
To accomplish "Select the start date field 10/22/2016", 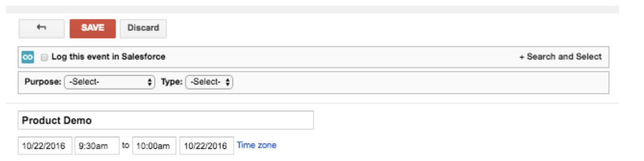I will pyautogui.click(x=45, y=146).
